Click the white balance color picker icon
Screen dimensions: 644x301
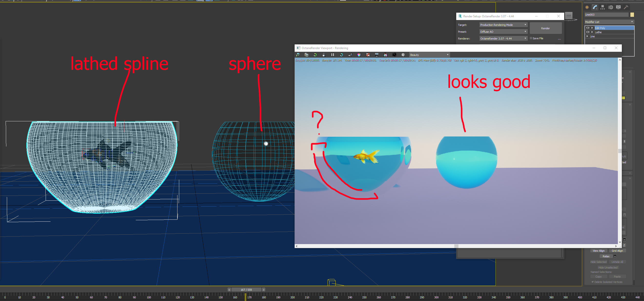(x=359, y=55)
